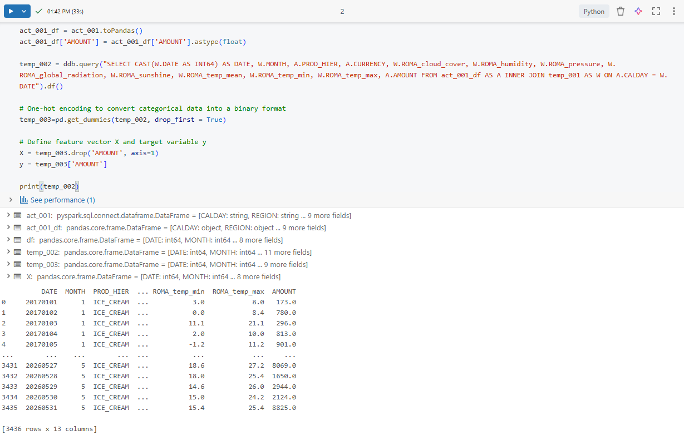Click the cell run timestamp status
Image resolution: width=685 pixels, height=435 pixels.
pyautogui.click(x=63, y=11)
